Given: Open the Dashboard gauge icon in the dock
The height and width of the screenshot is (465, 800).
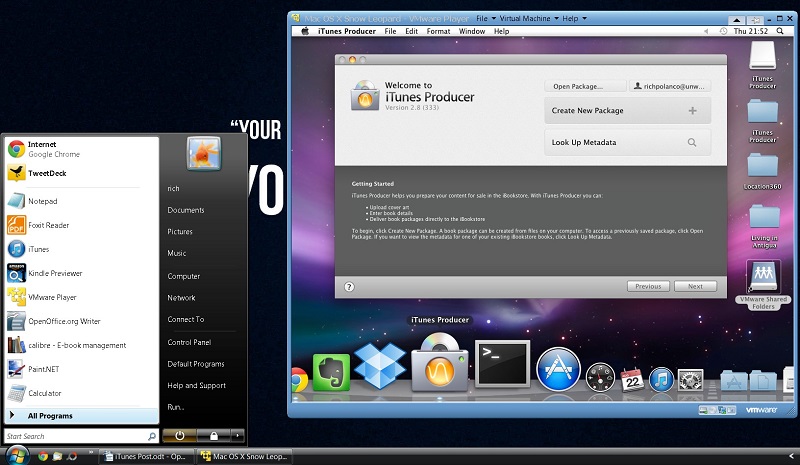Looking at the screenshot, I should 600,378.
